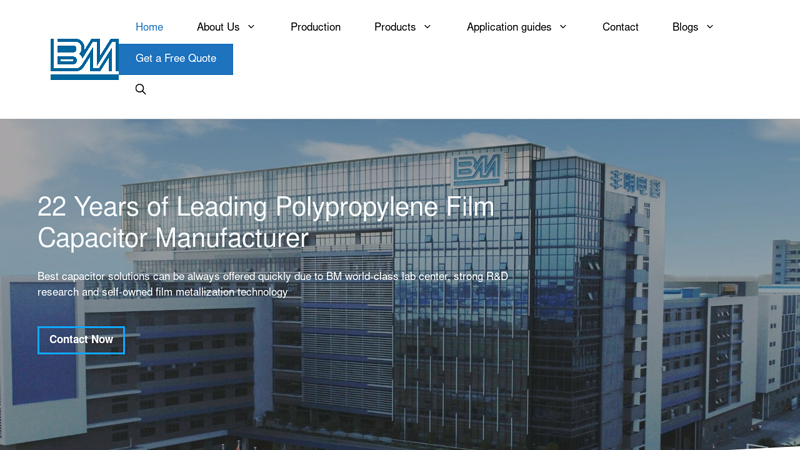Click the Polypropylene Film Capacitor headline
This screenshot has width=800, height=450.
(266, 222)
